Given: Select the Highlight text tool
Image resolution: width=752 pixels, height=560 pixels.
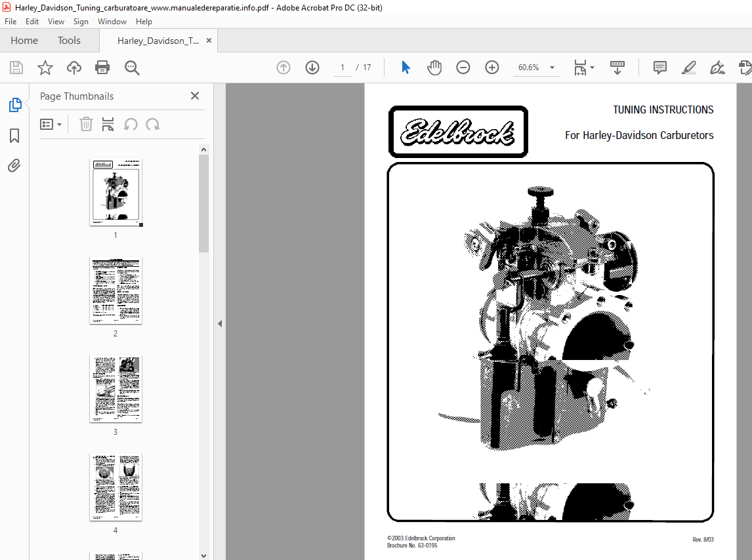Looking at the screenshot, I should (689, 68).
